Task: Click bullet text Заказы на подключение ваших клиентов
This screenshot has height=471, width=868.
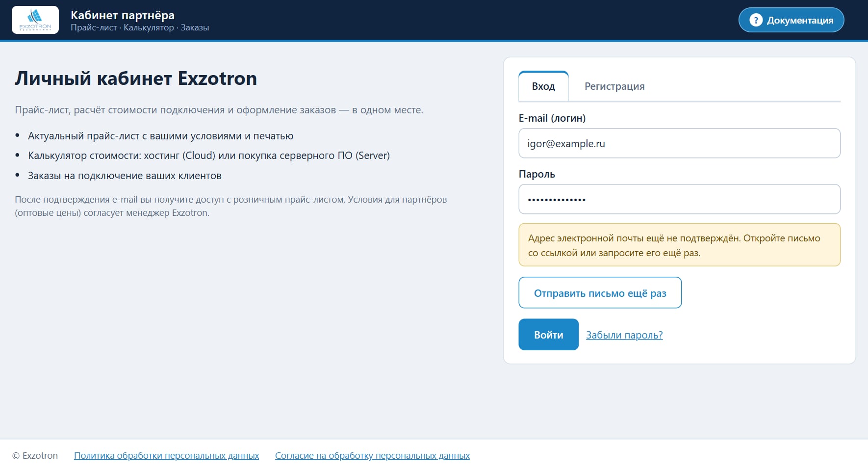Action: click(125, 176)
